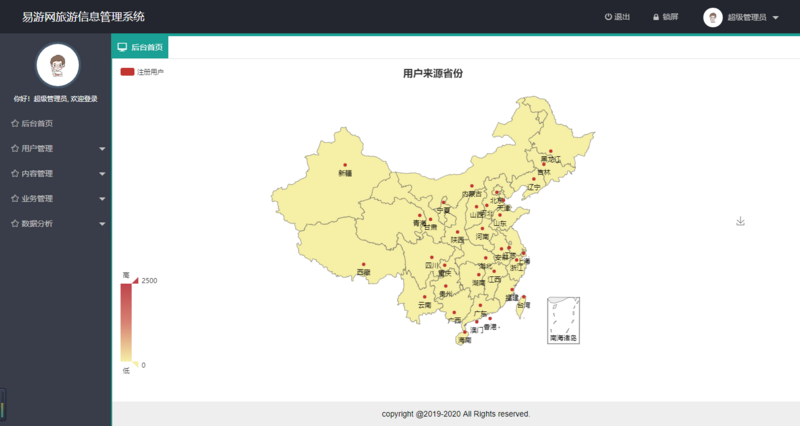Click the 广西 province label
Screen dimensions: 800x426
[x=454, y=320]
